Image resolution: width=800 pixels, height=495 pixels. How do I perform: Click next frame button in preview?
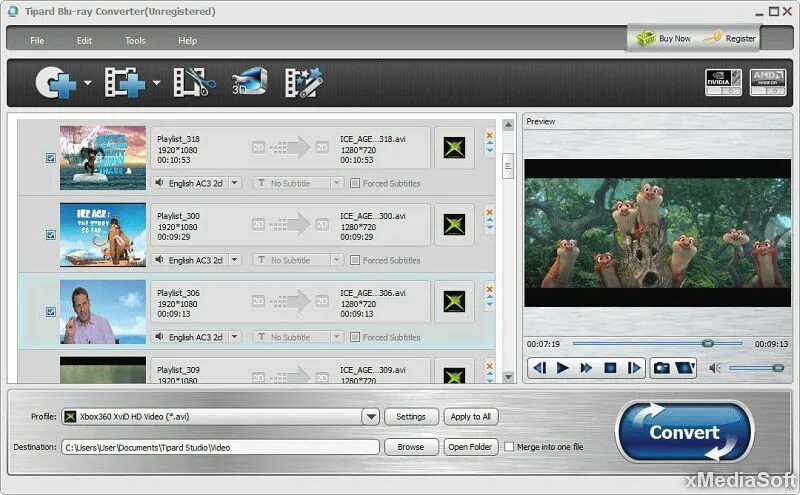point(634,367)
